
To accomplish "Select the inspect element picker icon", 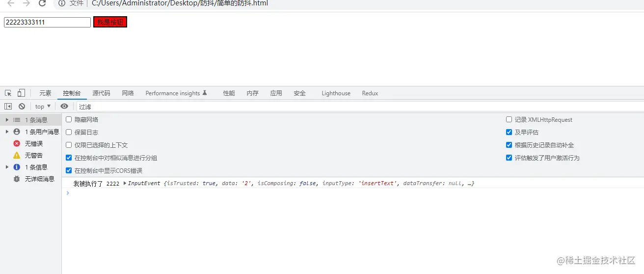I will click(8, 93).
